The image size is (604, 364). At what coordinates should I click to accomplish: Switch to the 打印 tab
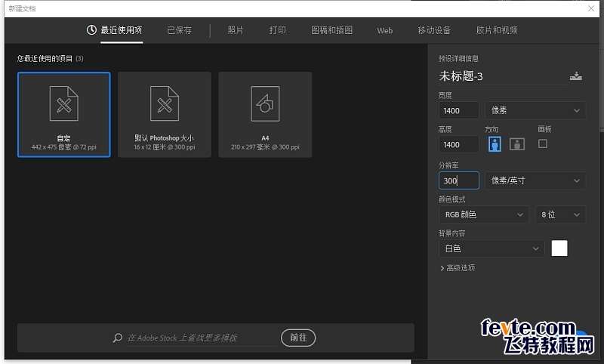coord(277,30)
